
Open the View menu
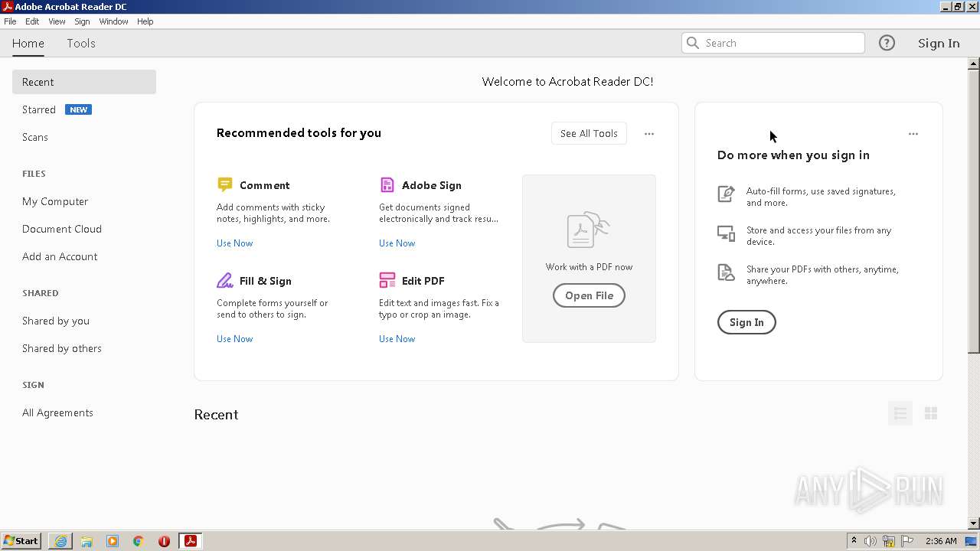(57, 21)
